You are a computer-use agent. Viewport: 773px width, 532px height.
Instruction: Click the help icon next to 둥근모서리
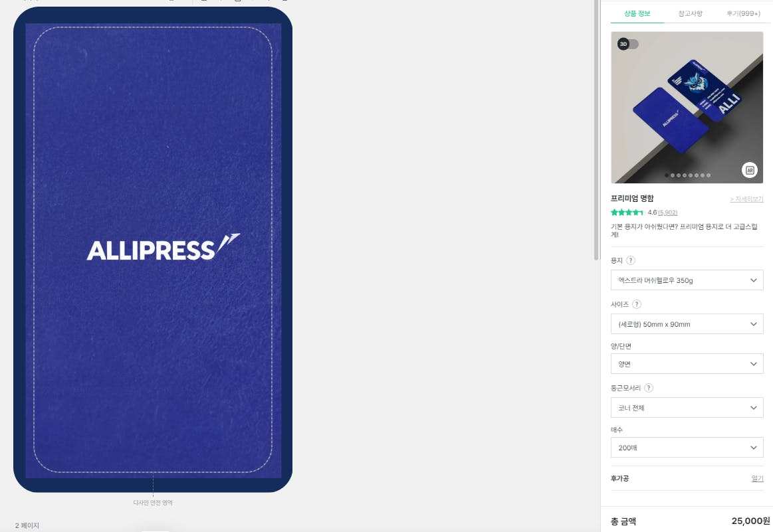[x=649, y=388]
